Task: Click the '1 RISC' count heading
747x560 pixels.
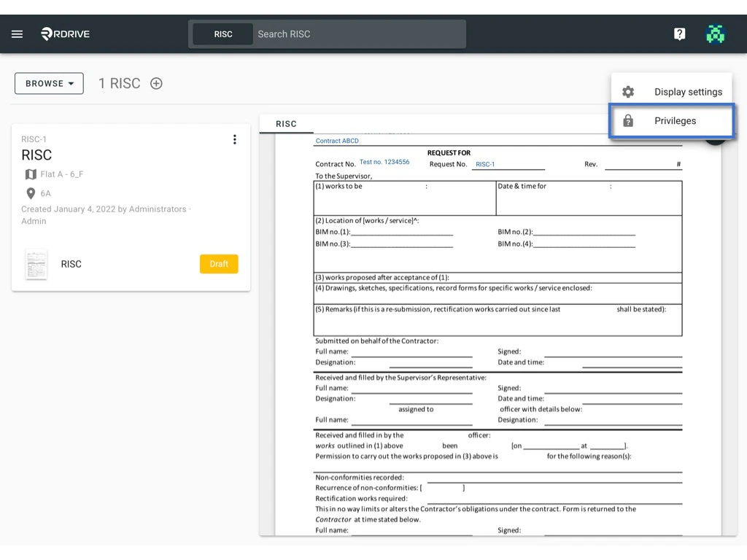Action: 119,83
